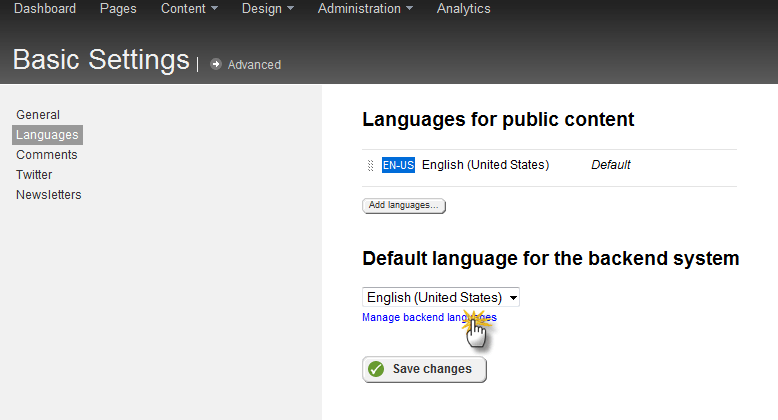
Task: Click the Save changes button
Action: coord(424,369)
